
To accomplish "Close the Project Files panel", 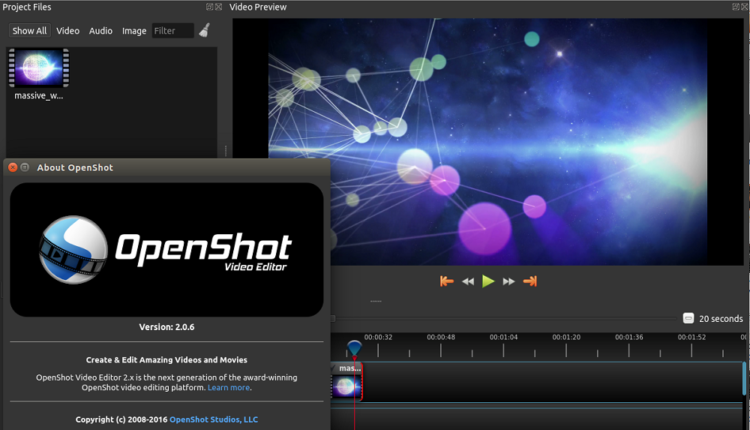I will click(219, 7).
